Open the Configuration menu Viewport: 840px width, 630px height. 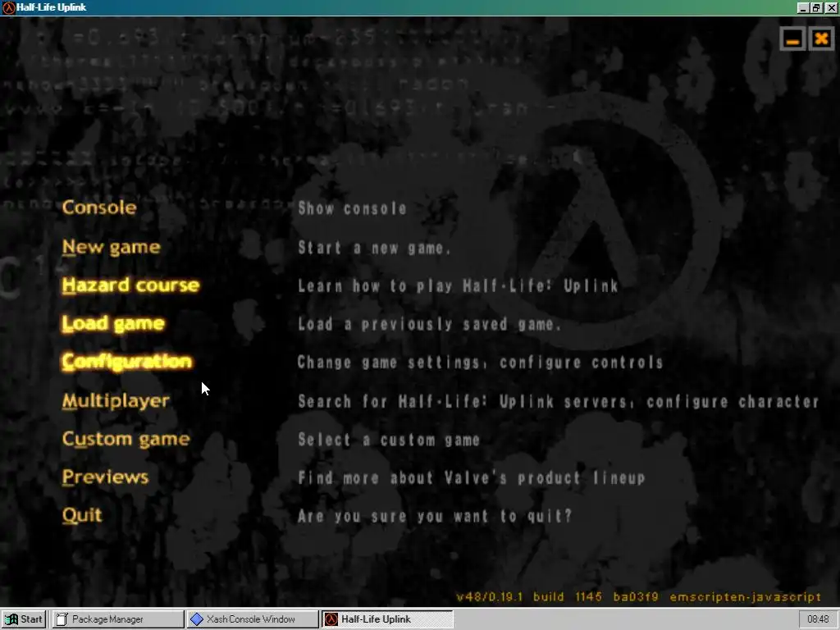[x=126, y=362]
